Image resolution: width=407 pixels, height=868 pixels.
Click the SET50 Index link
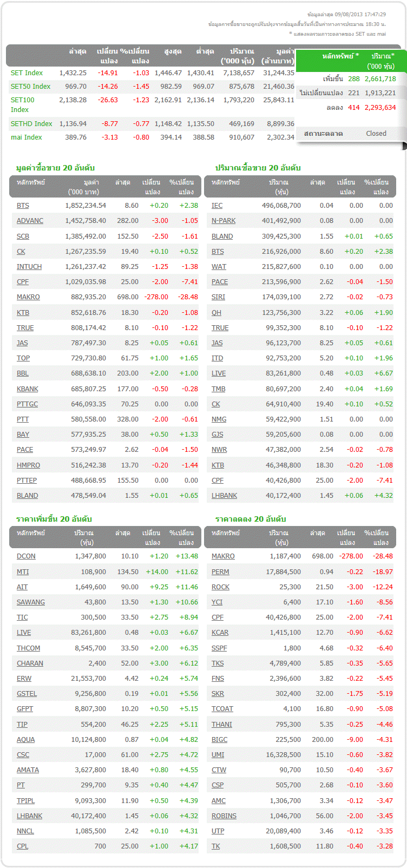(30, 87)
